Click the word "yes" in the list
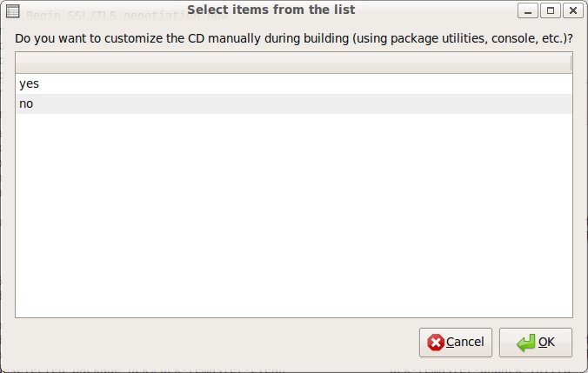This screenshot has height=373, width=588. 29,84
